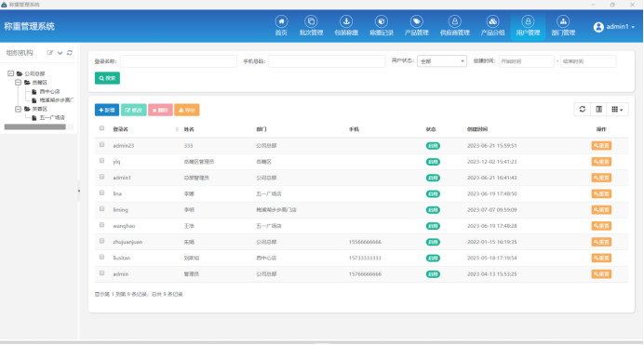
Task: Collapse the 岳麓区 tree node
Action: tap(18, 83)
